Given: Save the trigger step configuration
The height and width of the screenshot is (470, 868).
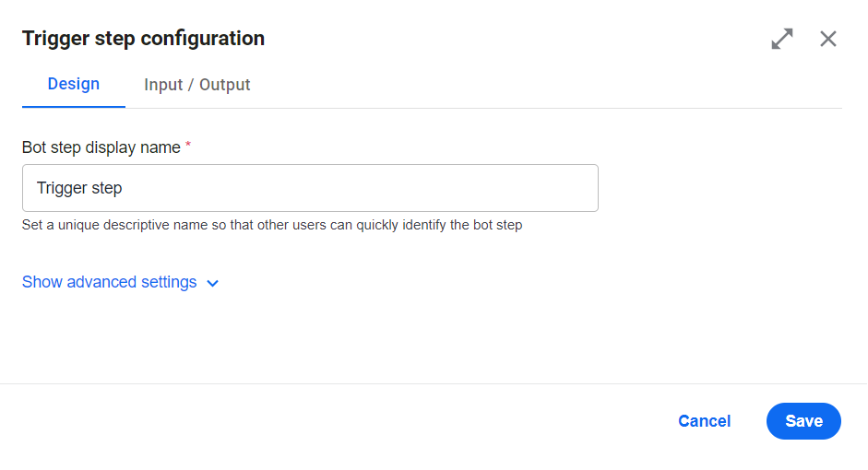Looking at the screenshot, I should pos(803,421).
